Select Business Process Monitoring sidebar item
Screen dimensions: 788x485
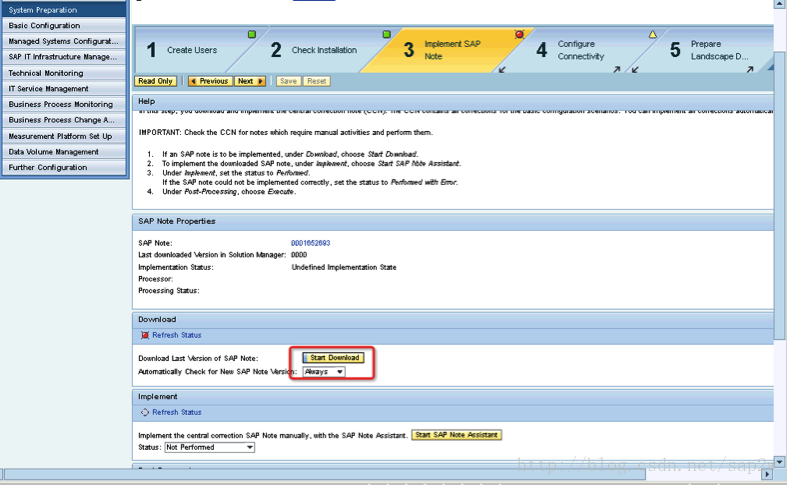[64, 104]
